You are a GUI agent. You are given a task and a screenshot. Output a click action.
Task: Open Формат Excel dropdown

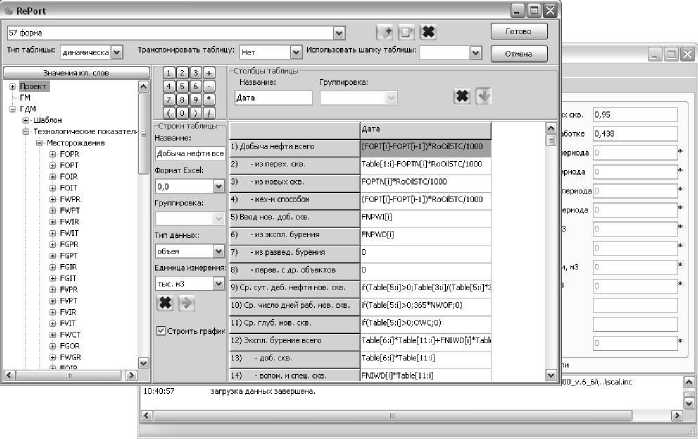pyautogui.click(x=219, y=187)
